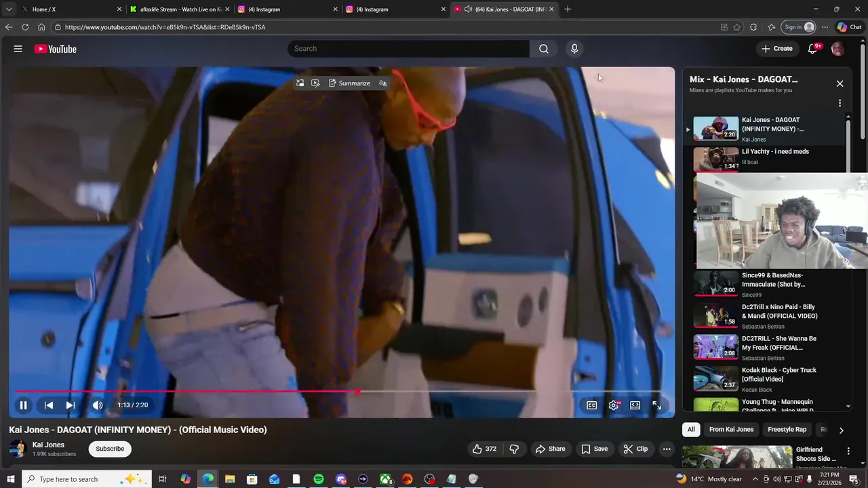
Task: Select the All filter chip
Action: (691, 429)
